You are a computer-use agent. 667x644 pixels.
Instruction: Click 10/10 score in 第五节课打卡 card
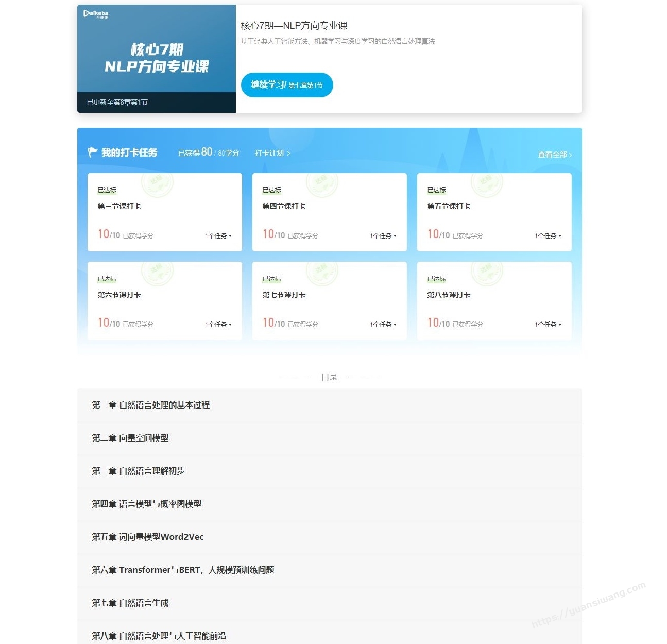(438, 234)
